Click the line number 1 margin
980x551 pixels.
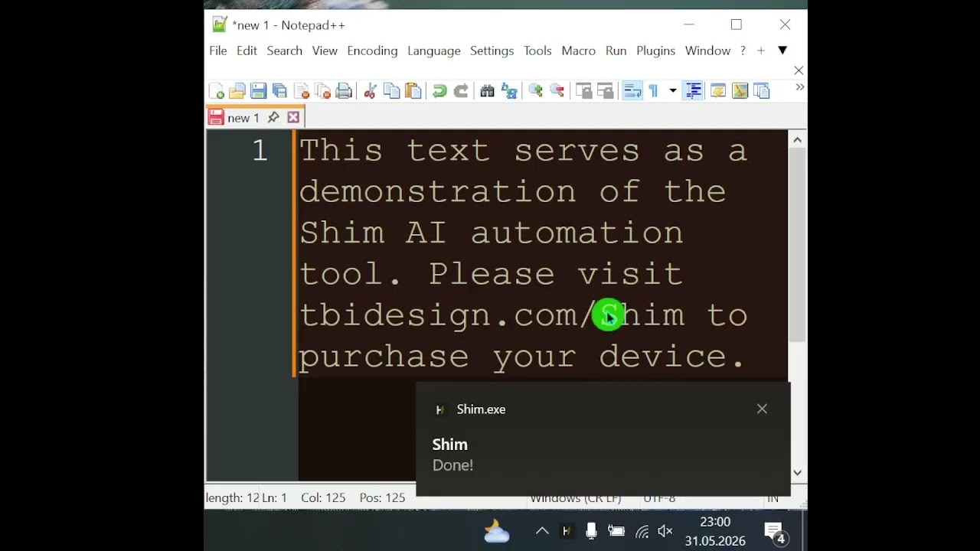(260, 151)
